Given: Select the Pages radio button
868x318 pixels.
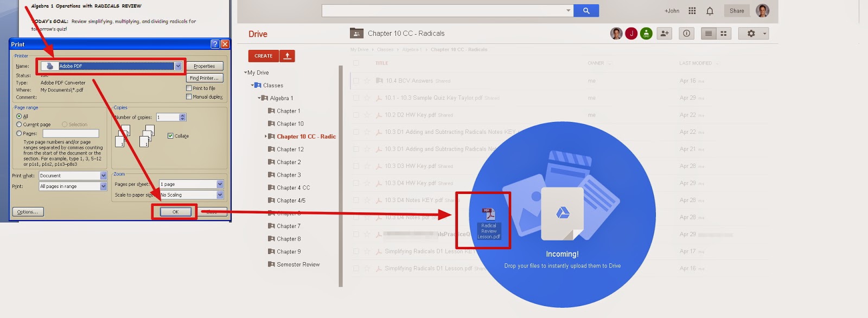Looking at the screenshot, I should coord(19,133).
